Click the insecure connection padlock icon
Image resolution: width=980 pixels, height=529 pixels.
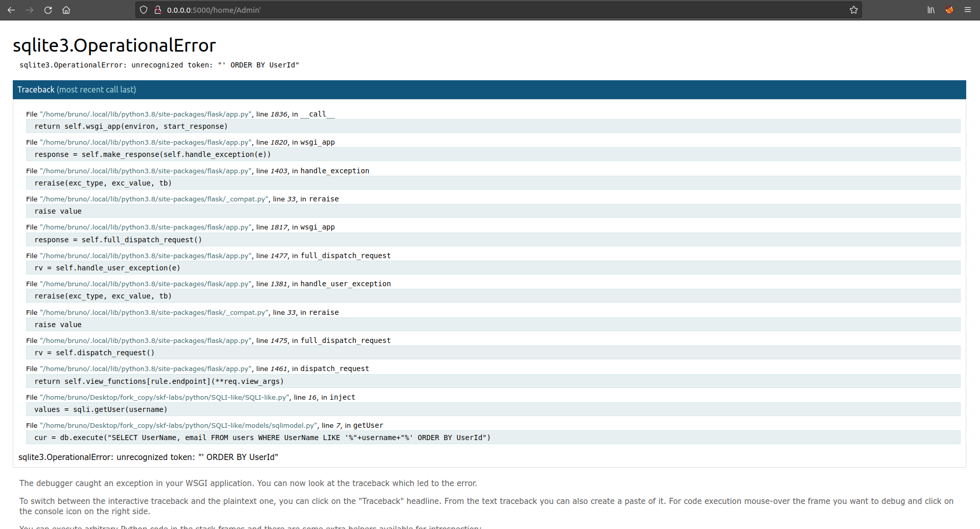[x=158, y=10]
